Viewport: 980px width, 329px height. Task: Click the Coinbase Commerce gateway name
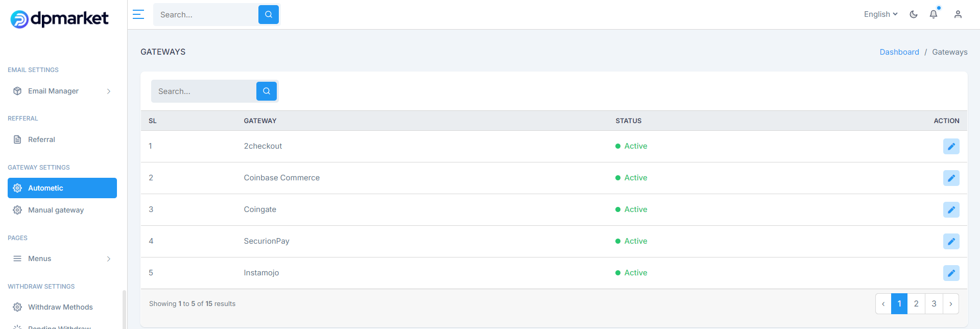point(282,178)
